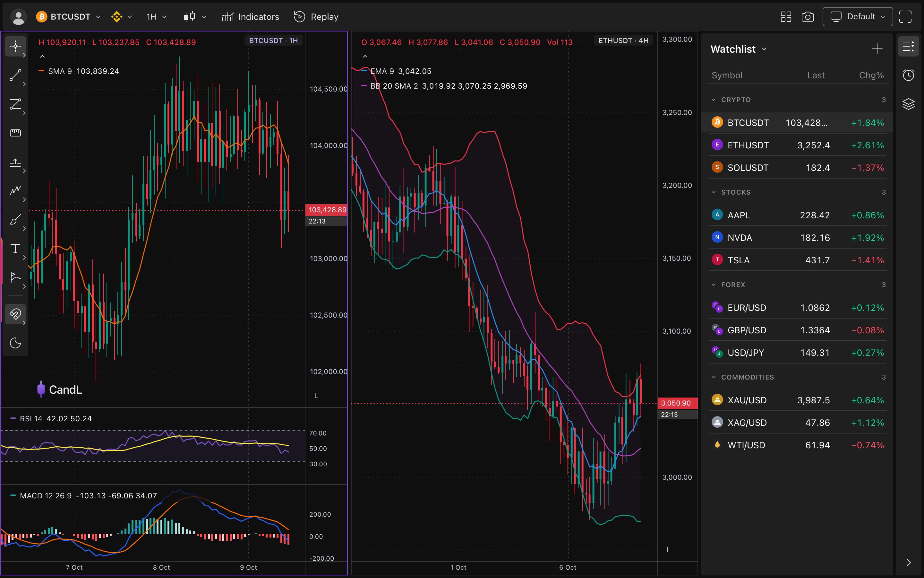Toggle log scale L on BTCUSDT chart
The height and width of the screenshot is (578, 924).
[x=316, y=396]
